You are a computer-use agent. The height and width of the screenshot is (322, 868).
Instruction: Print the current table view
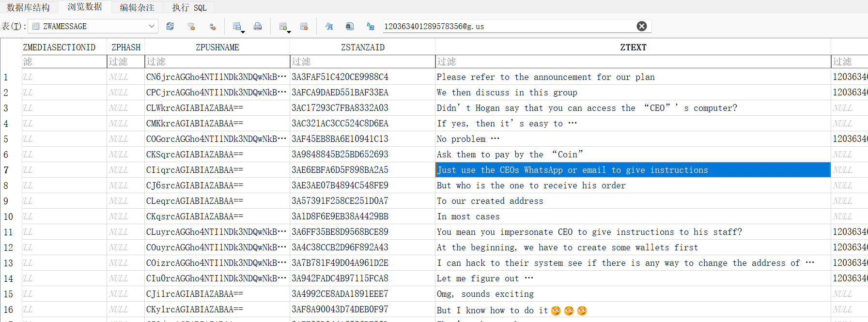point(258,26)
